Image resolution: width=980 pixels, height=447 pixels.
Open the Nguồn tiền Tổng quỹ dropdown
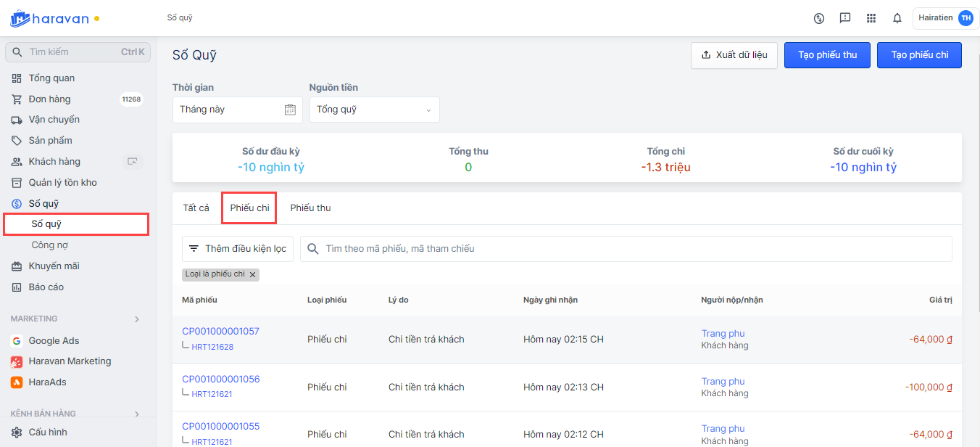374,110
